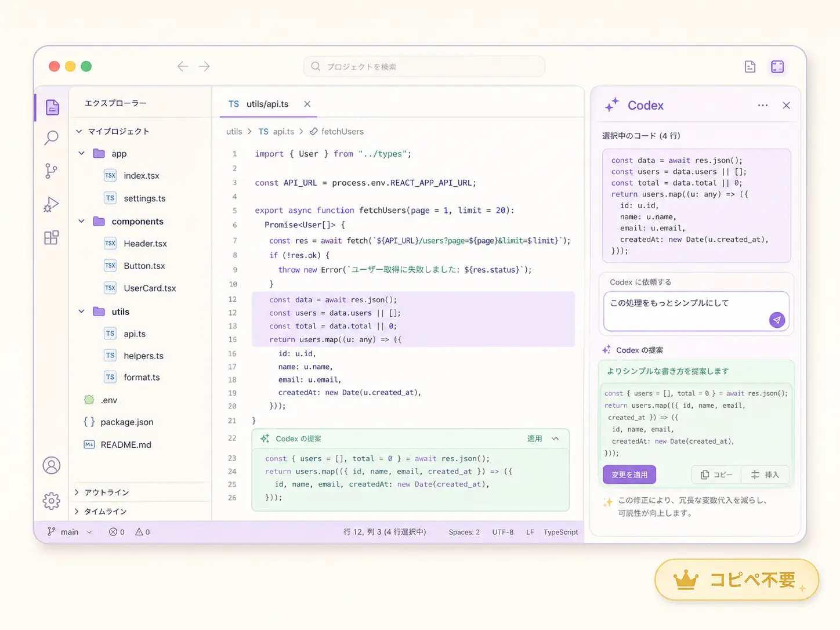Click the コピー button
This screenshot has height=630, width=840.
tap(716, 475)
